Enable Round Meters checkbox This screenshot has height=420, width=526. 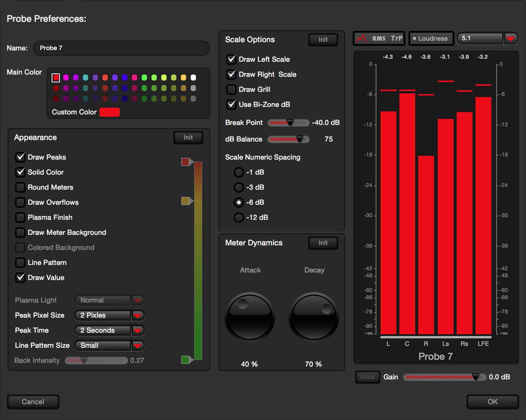point(20,187)
